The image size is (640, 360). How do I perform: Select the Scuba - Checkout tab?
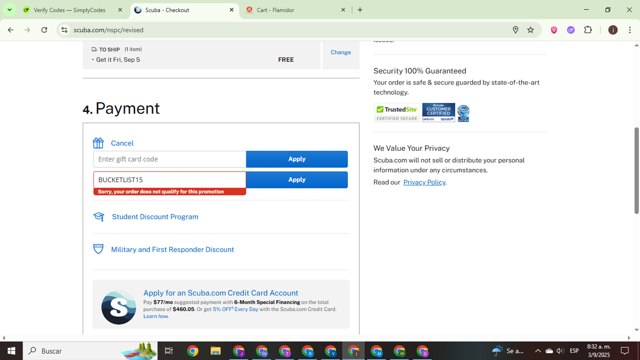[x=167, y=10]
